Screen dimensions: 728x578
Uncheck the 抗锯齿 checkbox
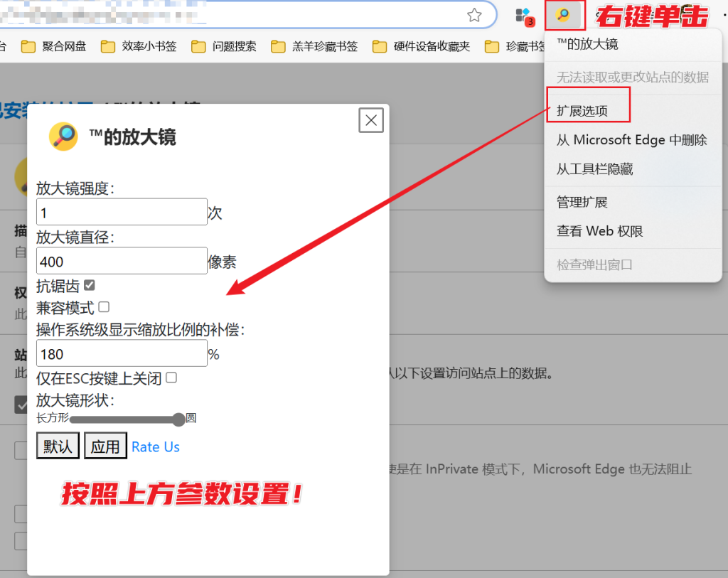click(x=89, y=284)
